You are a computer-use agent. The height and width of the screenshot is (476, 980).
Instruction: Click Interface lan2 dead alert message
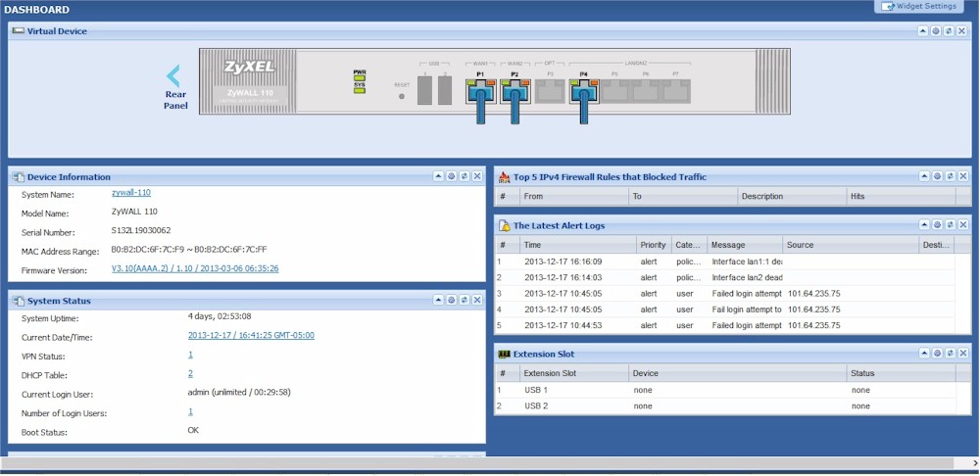747,277
